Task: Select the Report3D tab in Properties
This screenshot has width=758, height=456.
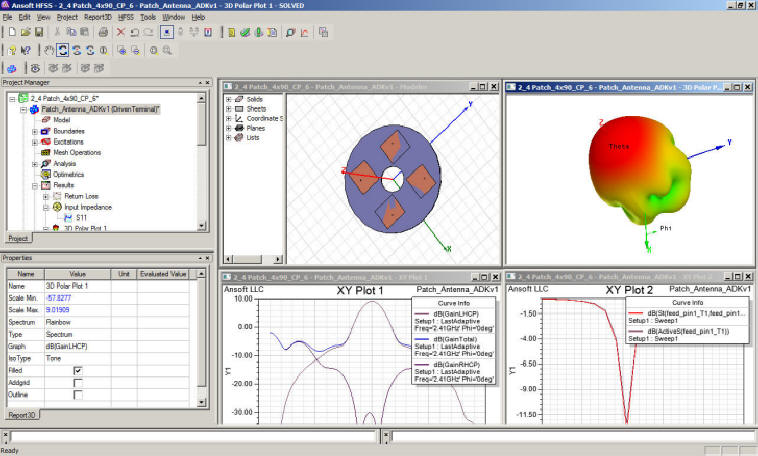Action: [22, 415]
